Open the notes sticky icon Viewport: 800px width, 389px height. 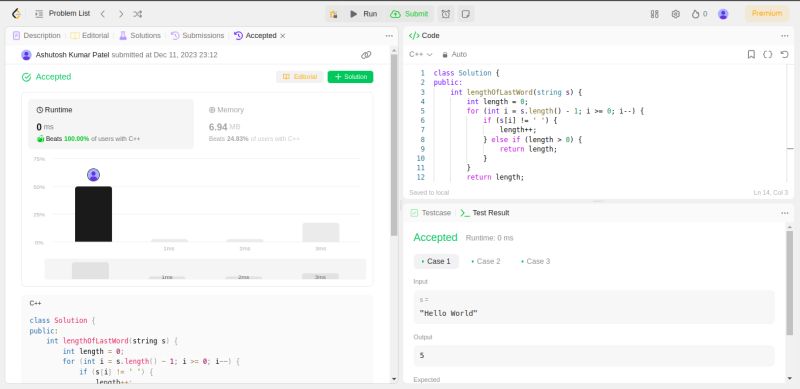[465, 14]
